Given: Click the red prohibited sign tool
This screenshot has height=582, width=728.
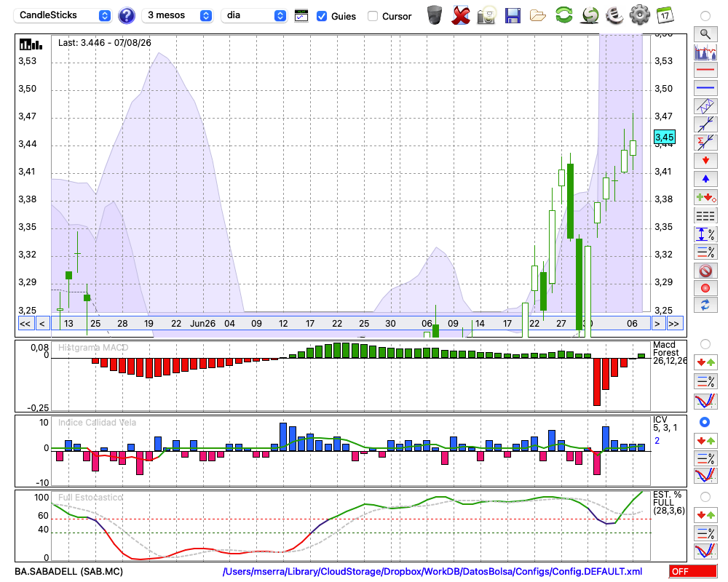Looking at the screenshot, I should click(x=705, y=270).
